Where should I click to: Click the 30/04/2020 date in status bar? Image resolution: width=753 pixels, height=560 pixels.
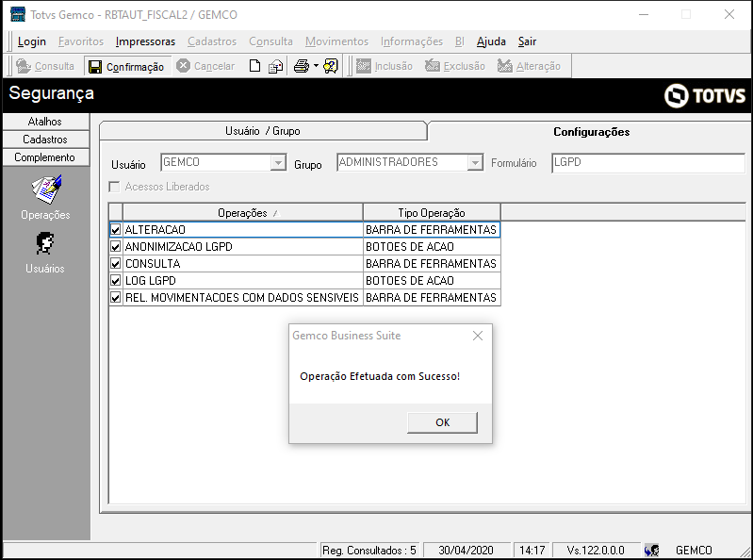point(466,551)
